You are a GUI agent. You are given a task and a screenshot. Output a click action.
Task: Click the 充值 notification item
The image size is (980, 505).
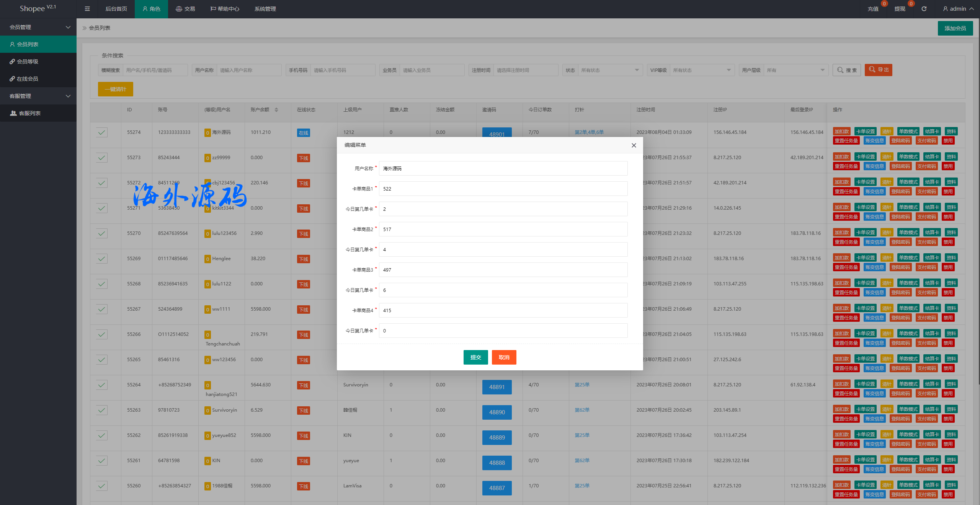(x=873, y=9)
